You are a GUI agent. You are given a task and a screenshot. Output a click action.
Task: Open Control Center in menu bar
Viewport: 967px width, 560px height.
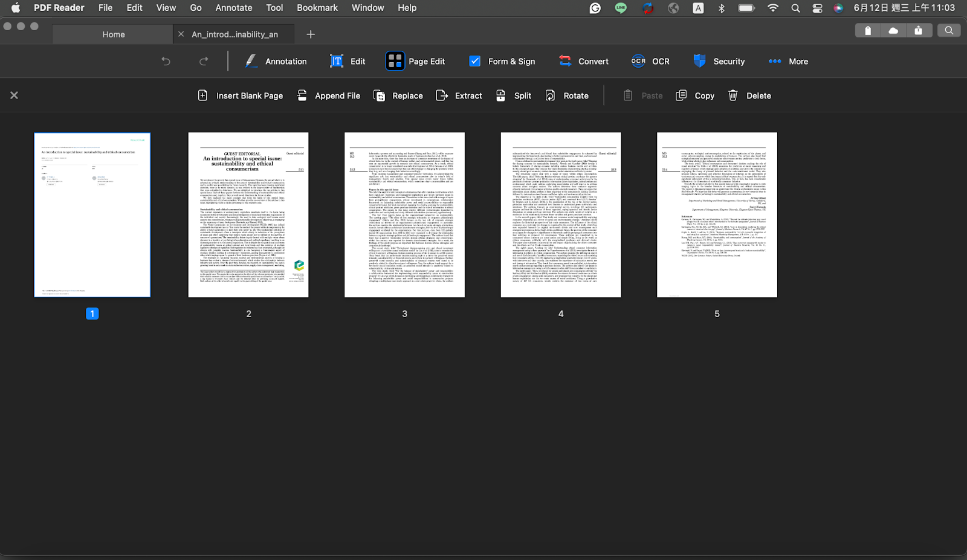coord(817,8)
